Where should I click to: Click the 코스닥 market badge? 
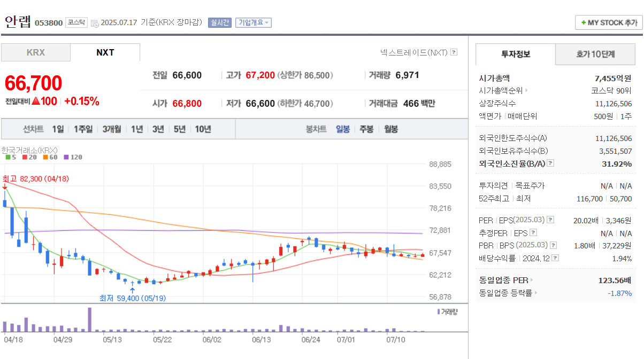pos(76,22)
